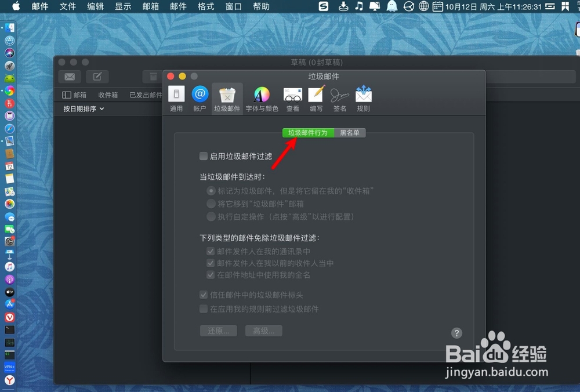Open the 按日期排序 sort dropdown
Image resolution: width=580 pixels, height=392 pixels.
coord(81,108)
